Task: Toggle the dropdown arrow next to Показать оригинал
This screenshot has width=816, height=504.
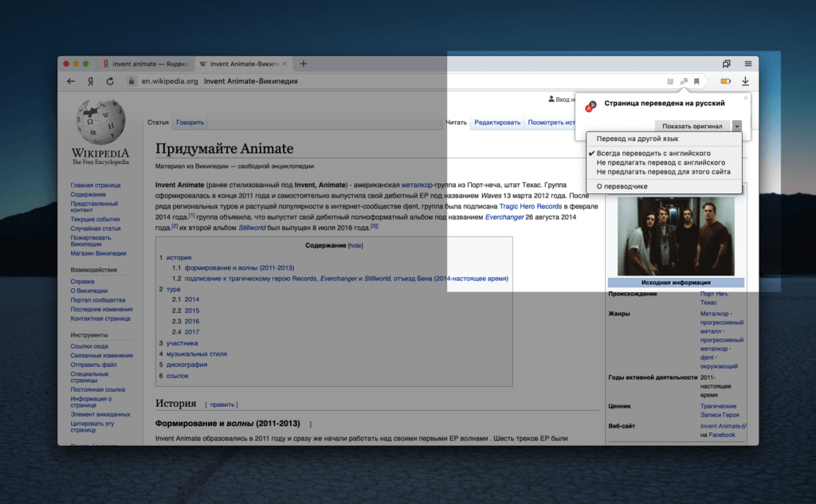Action: click(x=736, y=126)
